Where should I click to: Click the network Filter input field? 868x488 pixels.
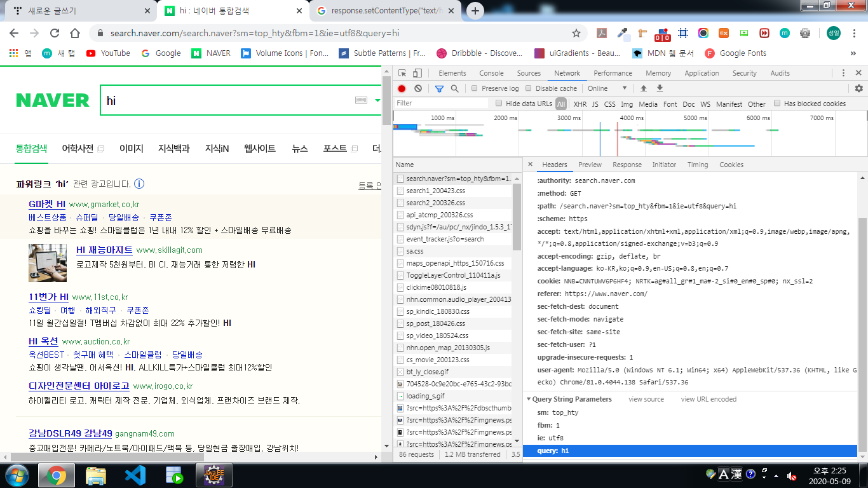pyautogui.click(x=442, y=104)
